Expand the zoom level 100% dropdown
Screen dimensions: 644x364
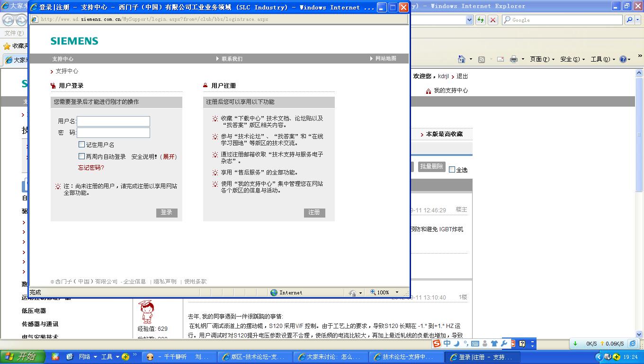397,293
